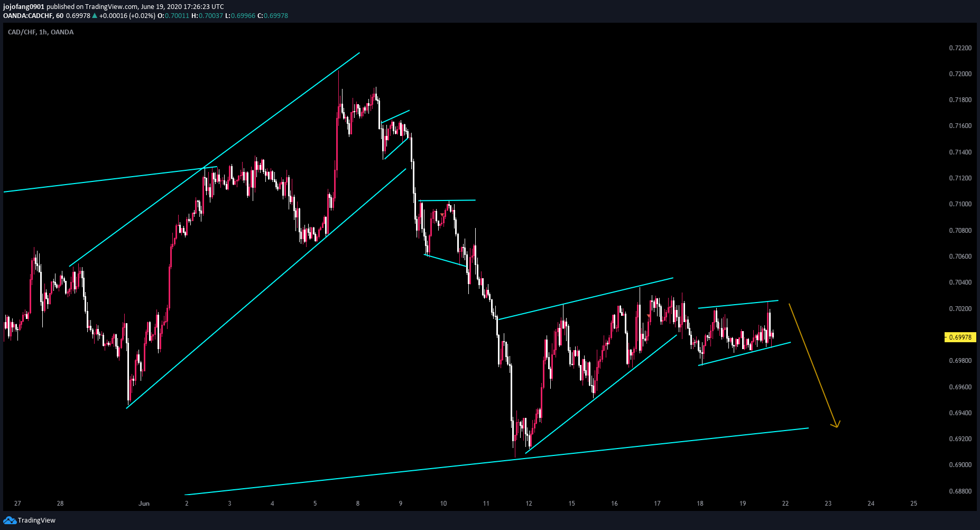This screenshot has width=980, height=530.
Task: Click the 3 date label on time axis
Action: (229, 504)
